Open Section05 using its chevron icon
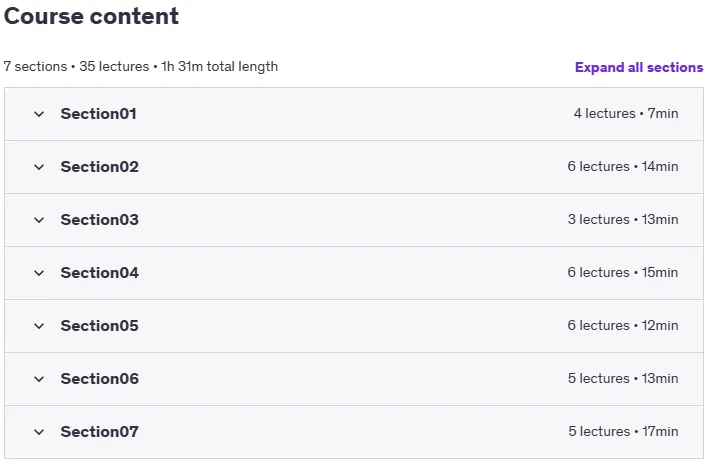709x464 pixels. (x=39, y=326)
